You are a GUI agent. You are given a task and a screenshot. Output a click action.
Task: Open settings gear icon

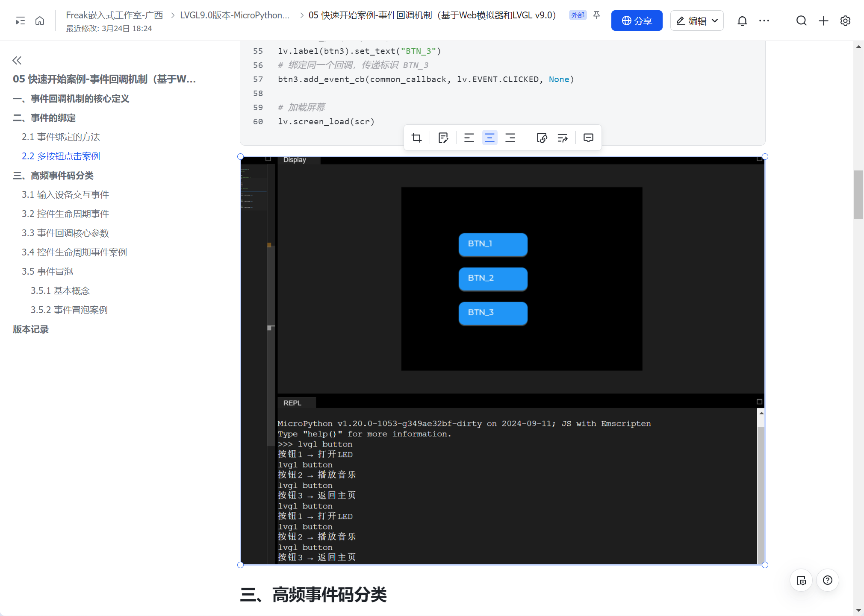[x=845, y=21]
